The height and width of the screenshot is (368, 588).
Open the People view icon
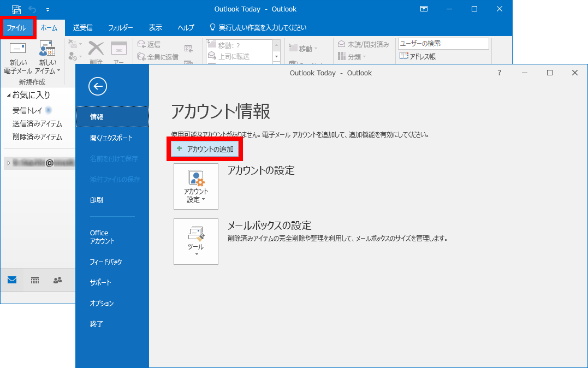click(x=57, y=280)
